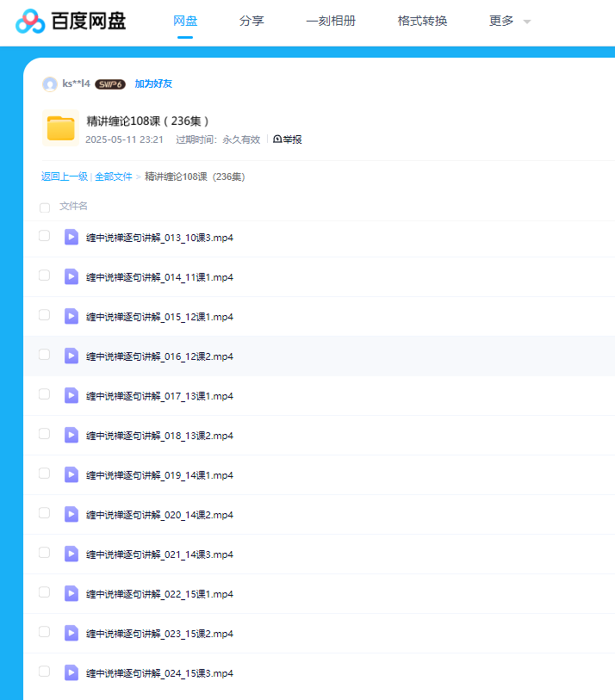The width and height of the screenshot is (615, 700).
Task: Click the yellow shared folder icon
Action: click(x=60, y=128)
